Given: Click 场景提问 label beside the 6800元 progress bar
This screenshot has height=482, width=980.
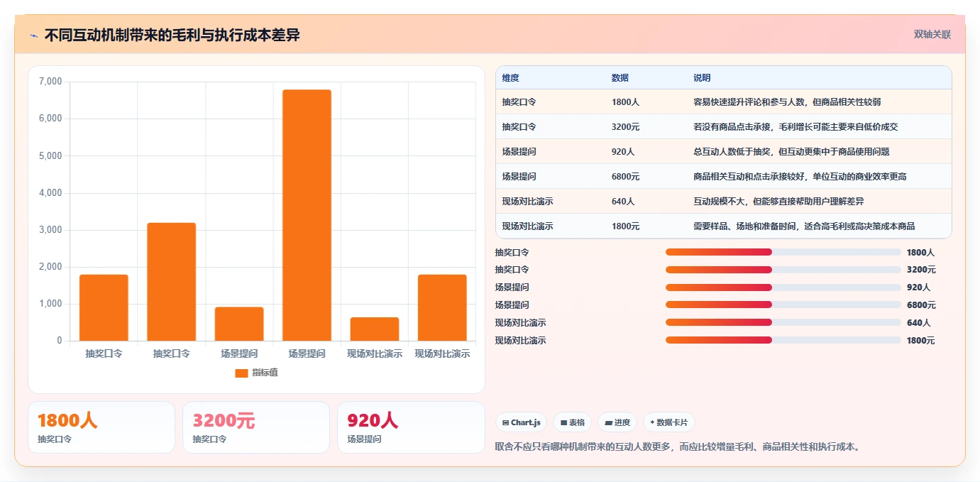Looking at the screenshot, I should tap(512, 305).
